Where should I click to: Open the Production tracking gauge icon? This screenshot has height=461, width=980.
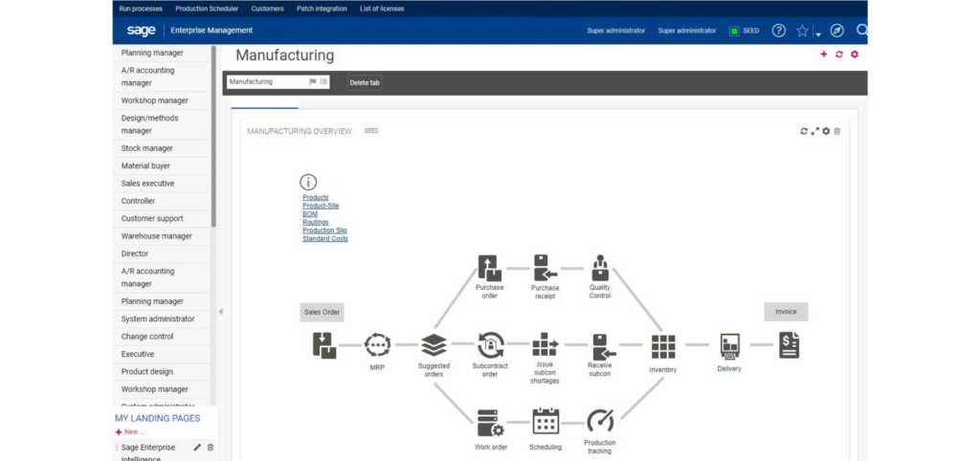point(600,422)
